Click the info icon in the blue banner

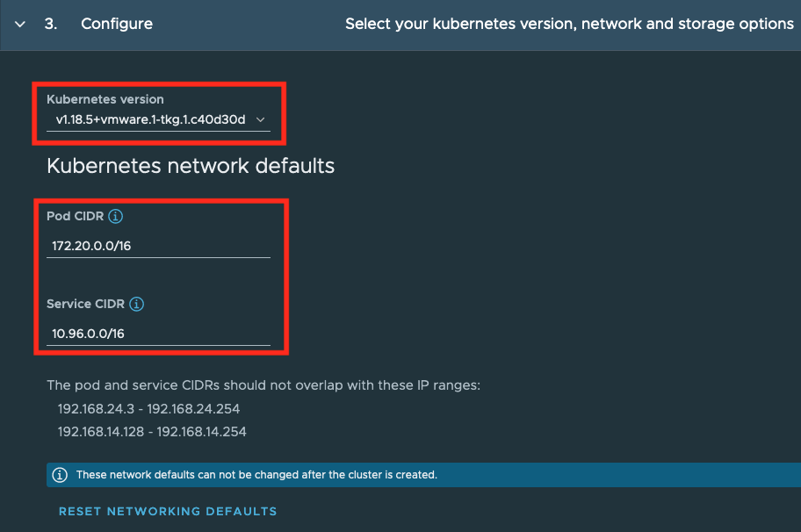click(60, 475)
